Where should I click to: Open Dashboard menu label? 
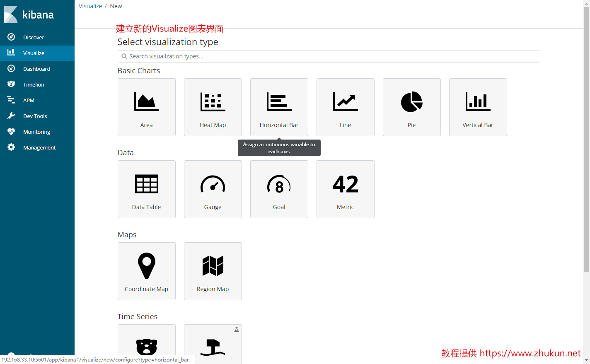pyautogui.click(x=36, y=69)
